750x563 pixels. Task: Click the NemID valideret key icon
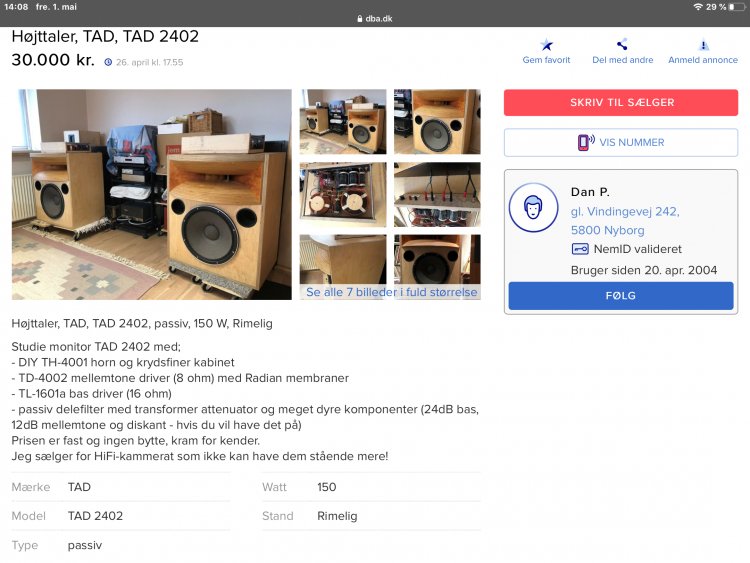pyautogui.click(x=580, y=249)
